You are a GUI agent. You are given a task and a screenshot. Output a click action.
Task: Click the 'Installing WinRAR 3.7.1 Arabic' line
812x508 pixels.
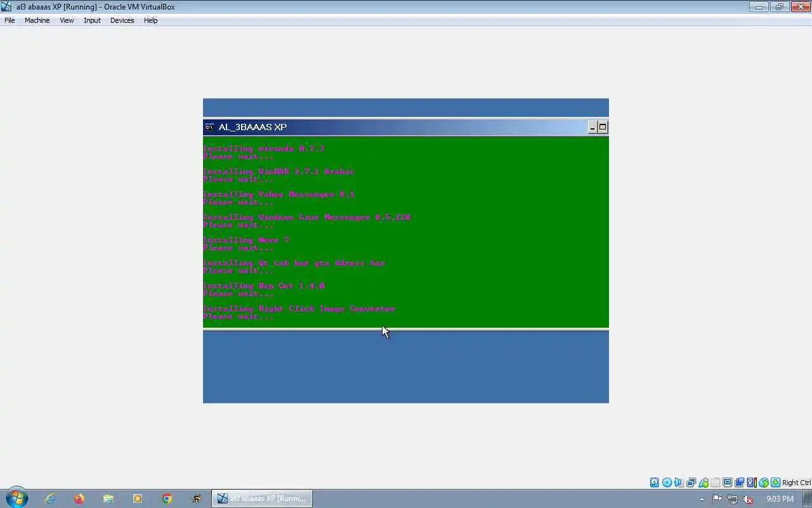[x=278, y=171]
